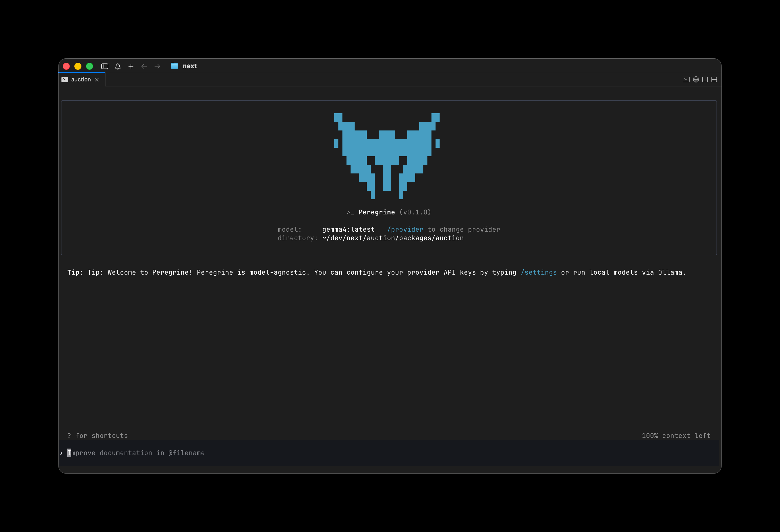Click the gemma4:latest model name

pos(348,229)
